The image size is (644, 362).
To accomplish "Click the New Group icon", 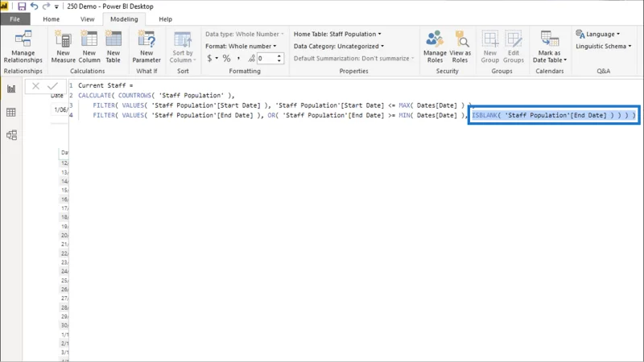I will click(490, 47).
